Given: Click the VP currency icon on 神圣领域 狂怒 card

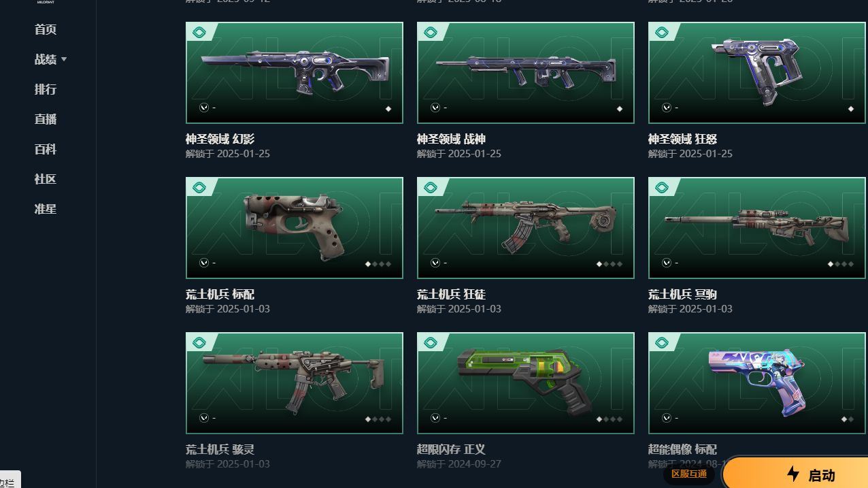Looking at the screenshot, I should (667, 108).
